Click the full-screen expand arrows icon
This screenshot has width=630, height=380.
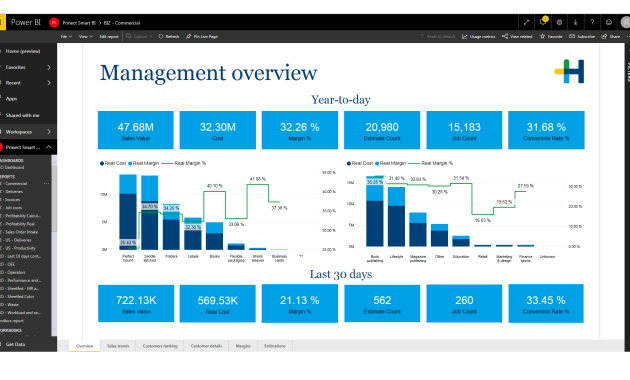tap(526, 22)
